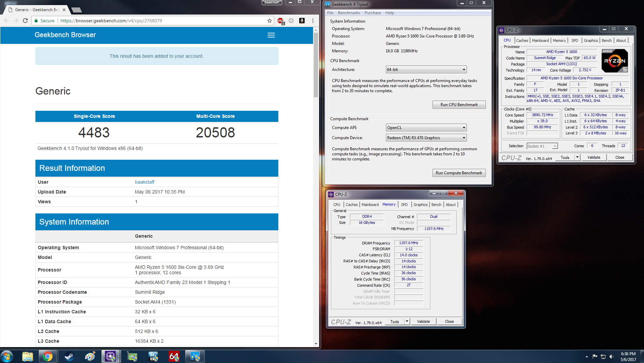Viewport: 644px width, 363px height.
Task: Open the Geekbench Benchmarks menu
Action: point(349,13)
